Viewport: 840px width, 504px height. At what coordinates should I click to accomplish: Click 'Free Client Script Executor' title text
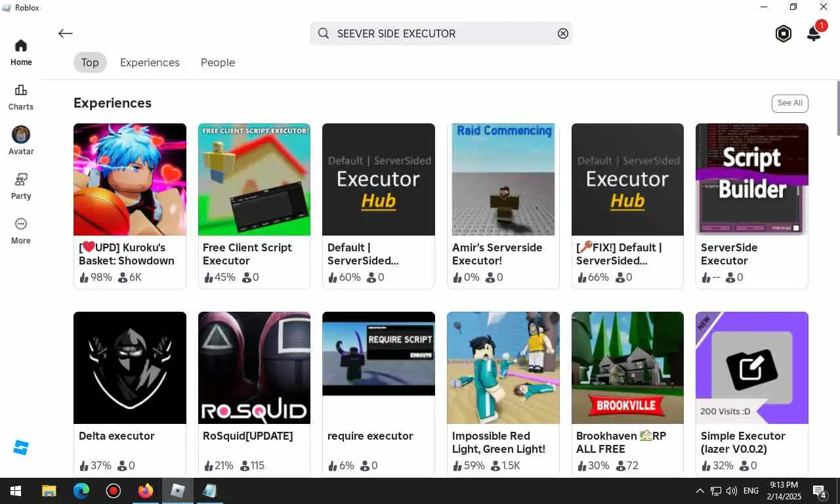coord(247,254)
